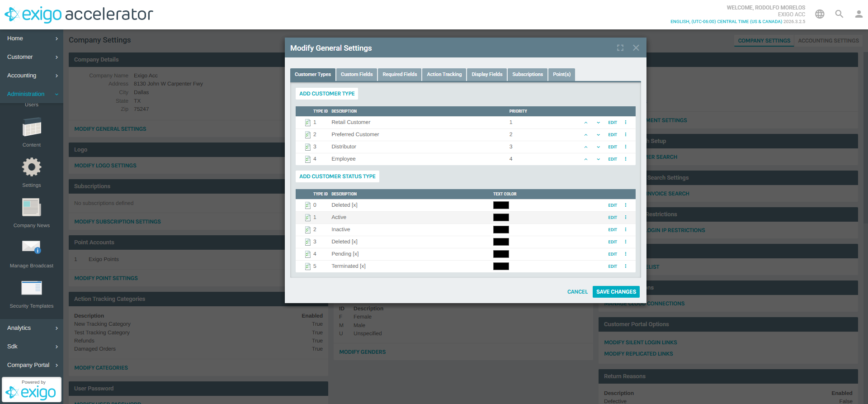This screenshot has width=868, height=404.
Task: Open the Company News icon
Action: coord(32,208)
